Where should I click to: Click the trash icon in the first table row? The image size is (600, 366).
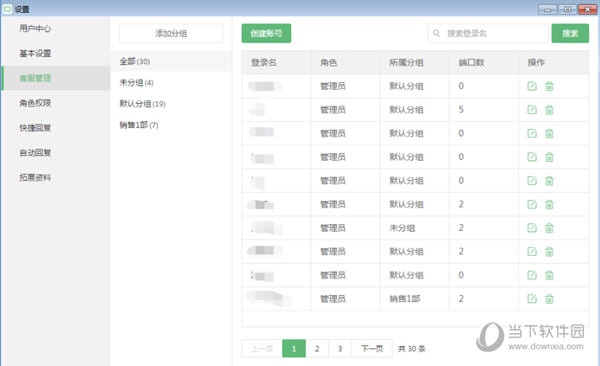pos(549,86)
